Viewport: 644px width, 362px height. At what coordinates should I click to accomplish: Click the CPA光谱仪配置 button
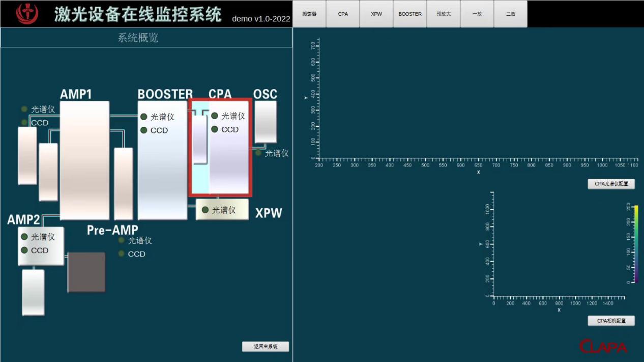(x=611, y=184)
